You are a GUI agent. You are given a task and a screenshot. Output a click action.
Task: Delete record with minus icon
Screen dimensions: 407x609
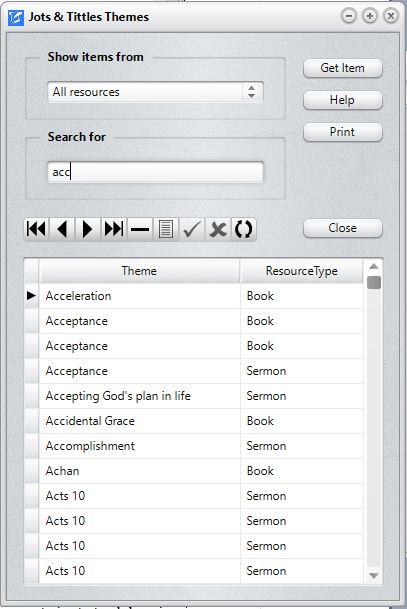coord(140,229)
